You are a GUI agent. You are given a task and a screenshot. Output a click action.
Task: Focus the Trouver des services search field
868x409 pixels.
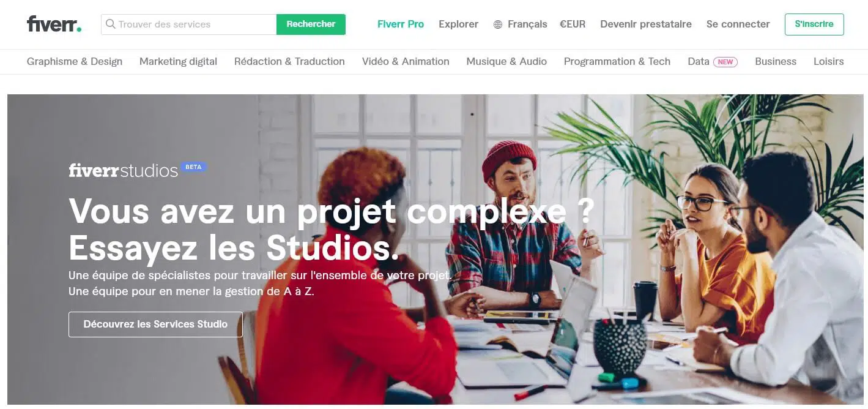click(189, 24)
